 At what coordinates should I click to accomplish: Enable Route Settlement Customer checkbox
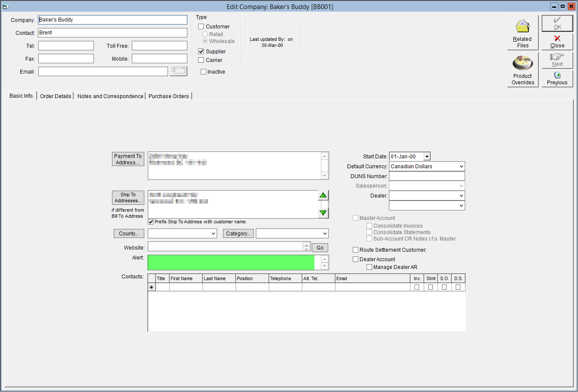click(355, 250)
